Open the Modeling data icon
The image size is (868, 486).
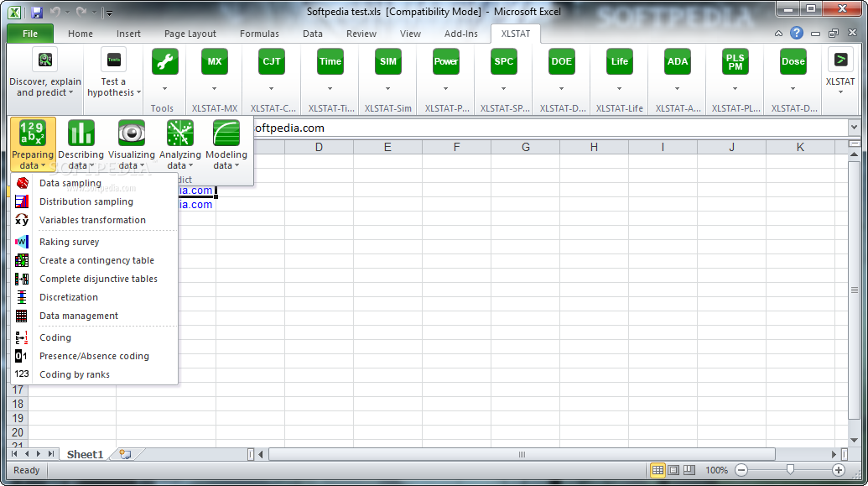pyautogui.click(x=226, y=133)
